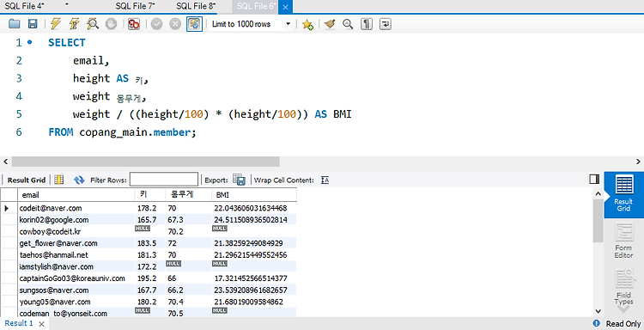Switch to the SQL File 4 tab
The width and height of the screenshot is (644, 330).
click(x=25, y=6)
